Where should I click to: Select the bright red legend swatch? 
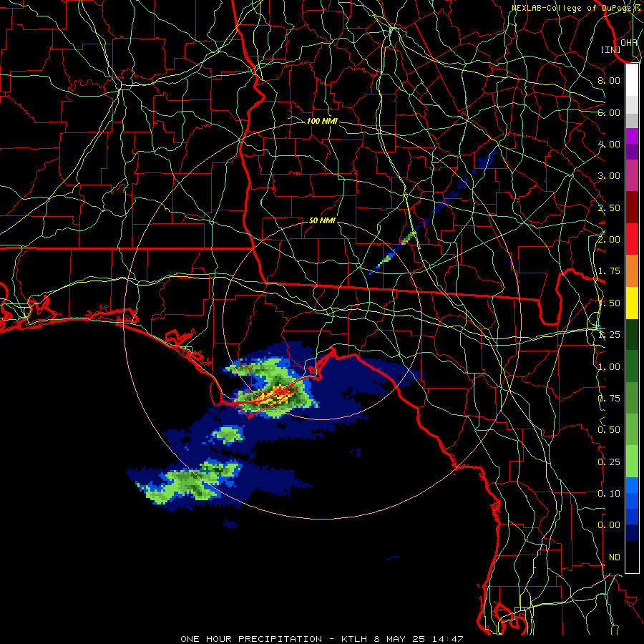[x=632, y=239]
